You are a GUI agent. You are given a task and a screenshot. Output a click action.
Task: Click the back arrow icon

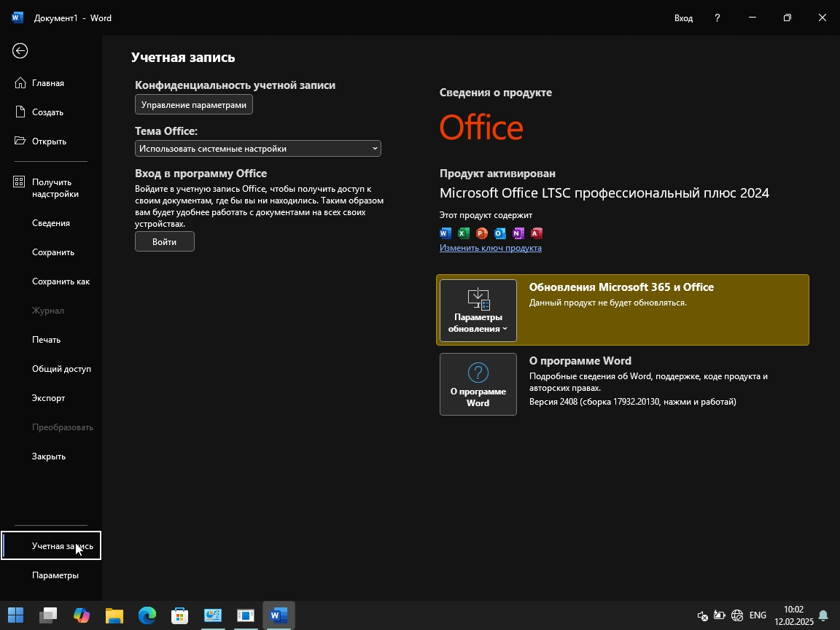pos(20,50)
